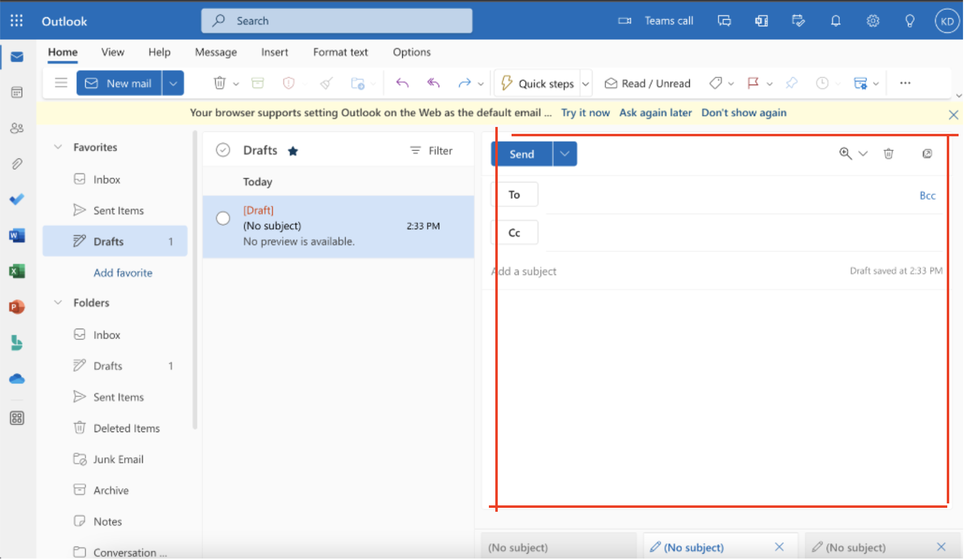
Task: Switch to the Message tab
Action: (x=216, y=52)
